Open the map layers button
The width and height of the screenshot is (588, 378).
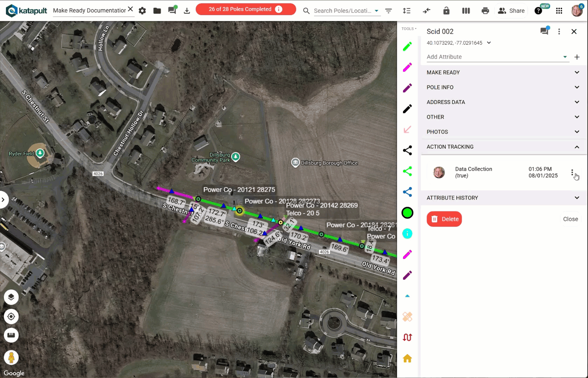11,297
